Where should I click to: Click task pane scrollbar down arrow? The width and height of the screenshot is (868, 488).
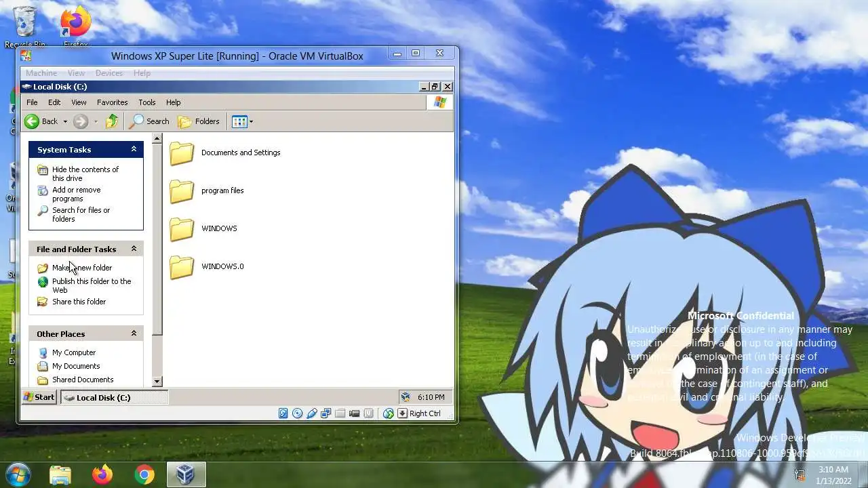coord(157,382)
